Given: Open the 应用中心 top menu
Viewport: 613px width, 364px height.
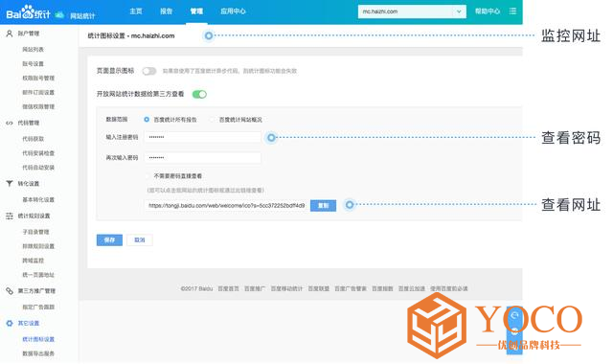Looking at the screenshot, I should [233, 11].
